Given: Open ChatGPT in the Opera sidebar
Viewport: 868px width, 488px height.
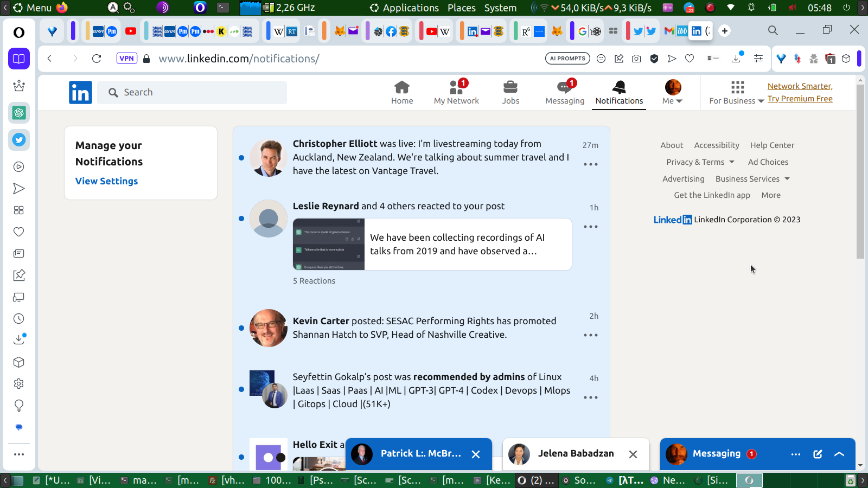Looking at the screenshot, I should (x=19, y=113).
